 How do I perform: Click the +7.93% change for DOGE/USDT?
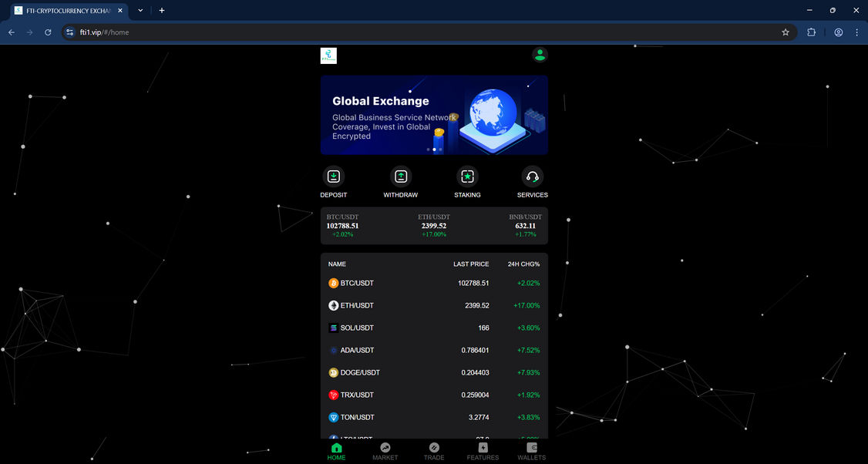[x=529, y=372]
